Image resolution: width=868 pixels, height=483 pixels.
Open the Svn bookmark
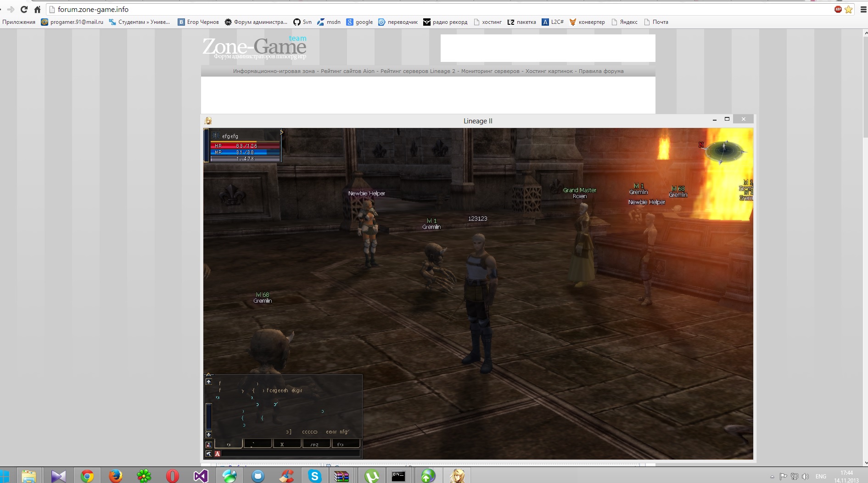point(302,22)
